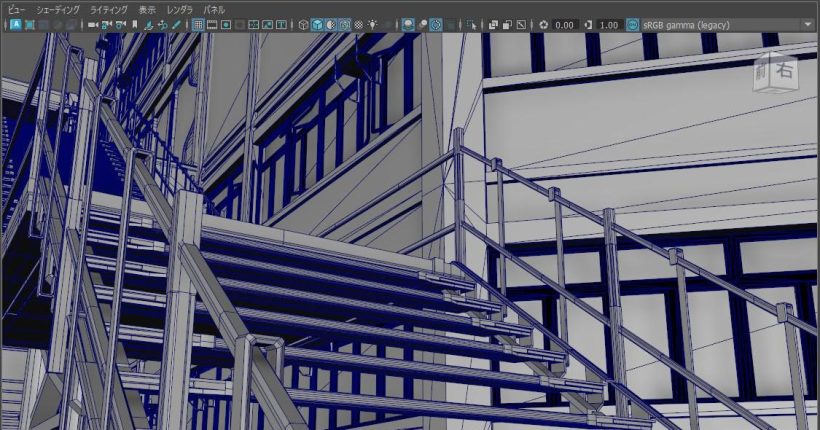Click the Motion Blur icon
Screen dimensions: 820x430
click(x=423, y=25)
